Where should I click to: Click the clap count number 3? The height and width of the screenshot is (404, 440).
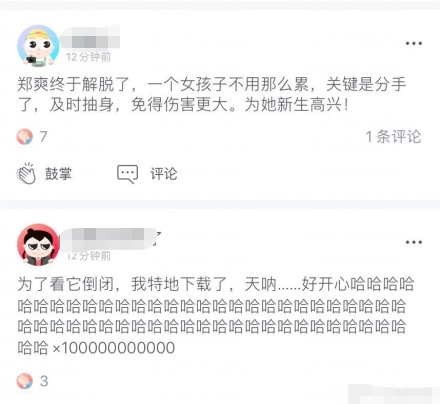44,381
